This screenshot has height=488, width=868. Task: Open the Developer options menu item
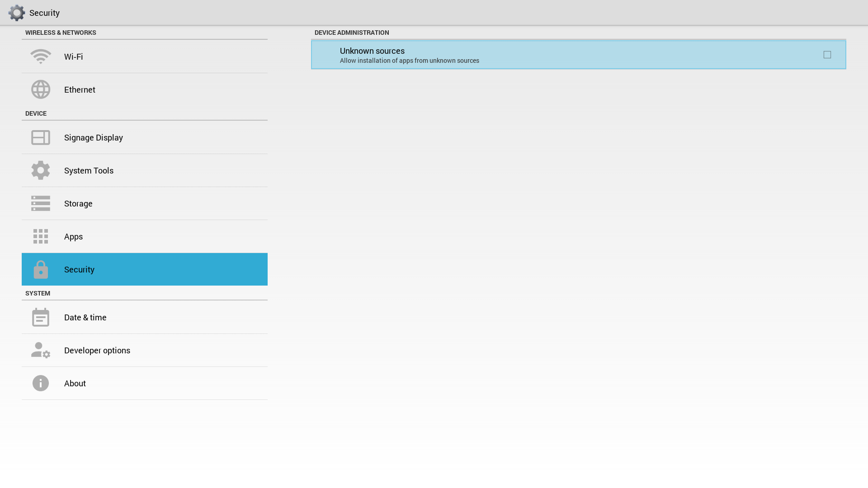(145, 350)
